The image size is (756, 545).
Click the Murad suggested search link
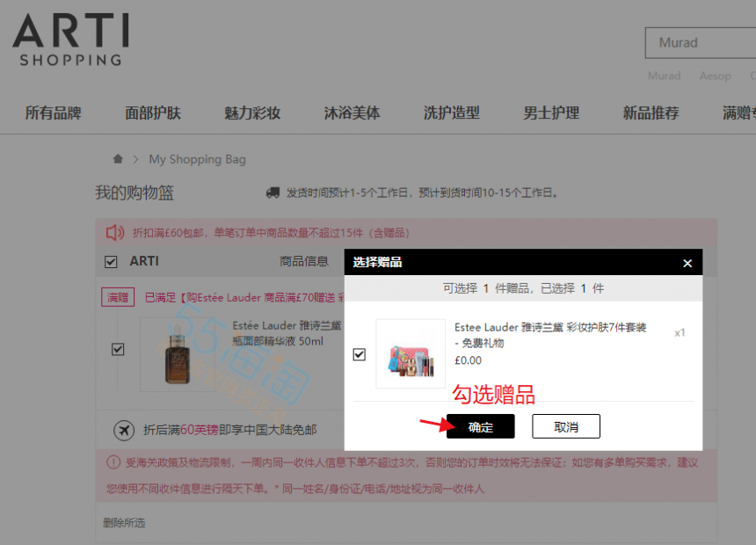click(664, 76)
